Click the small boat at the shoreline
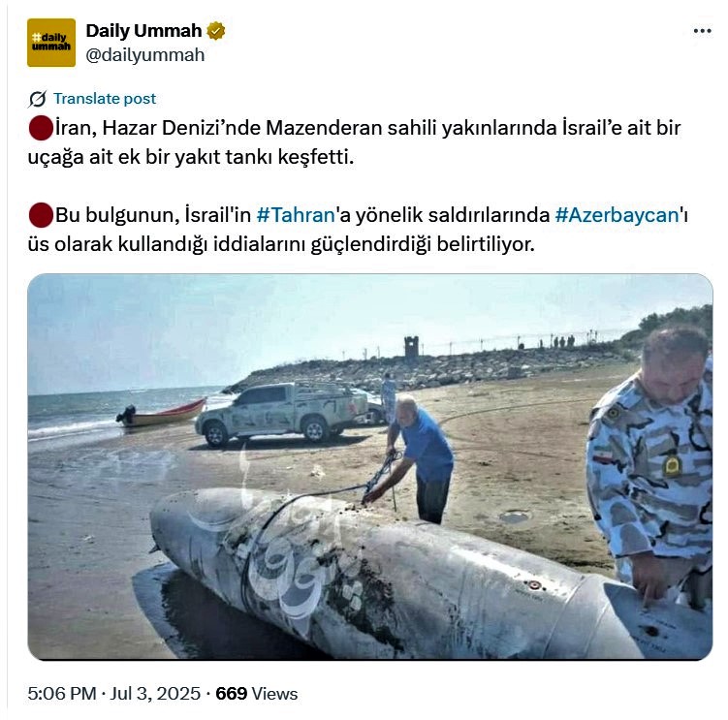 click(161, 413)
